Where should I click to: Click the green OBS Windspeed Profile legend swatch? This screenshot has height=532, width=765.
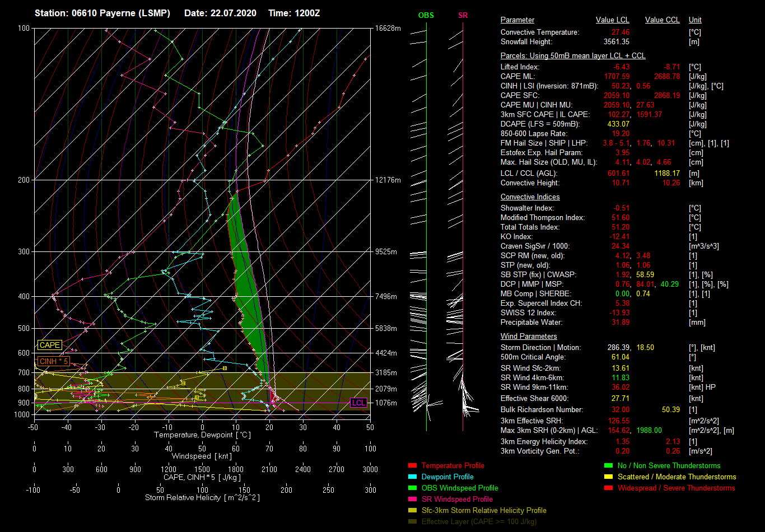pos(413,488)
